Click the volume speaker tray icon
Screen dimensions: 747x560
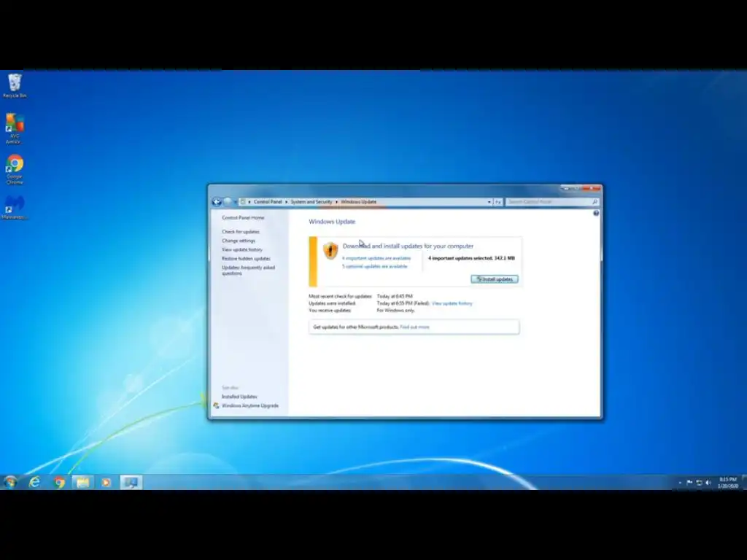[708, 483]
